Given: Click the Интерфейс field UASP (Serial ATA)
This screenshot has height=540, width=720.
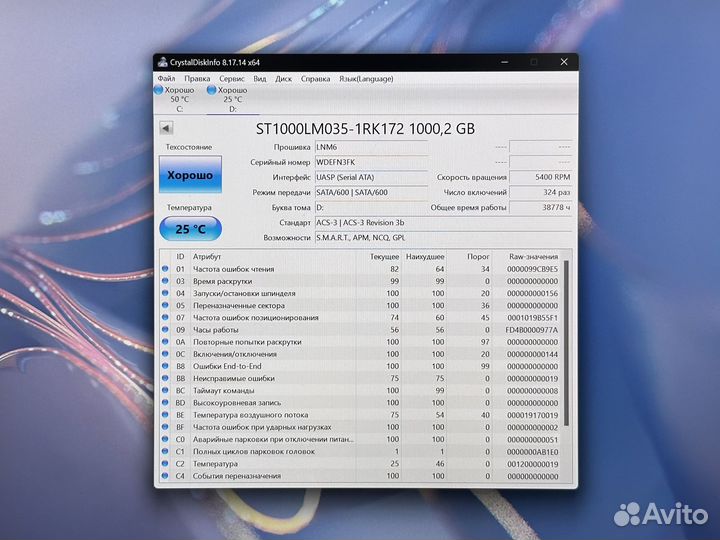Looking at the screenshot, I should [371, 177].
